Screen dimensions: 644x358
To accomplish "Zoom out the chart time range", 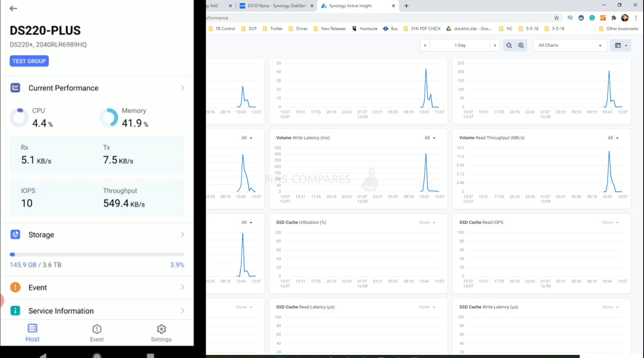I will 509,45.
